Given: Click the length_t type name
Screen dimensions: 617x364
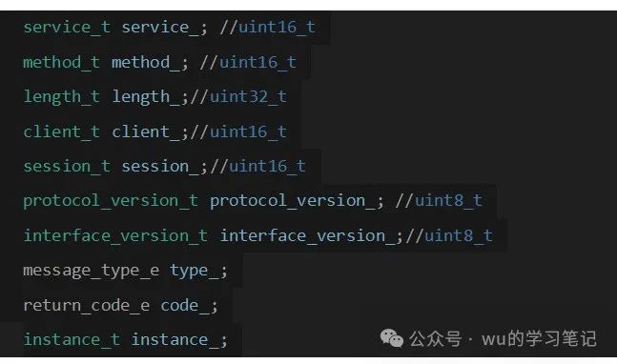Looking at the screenshot, I should tap(61, 97).
